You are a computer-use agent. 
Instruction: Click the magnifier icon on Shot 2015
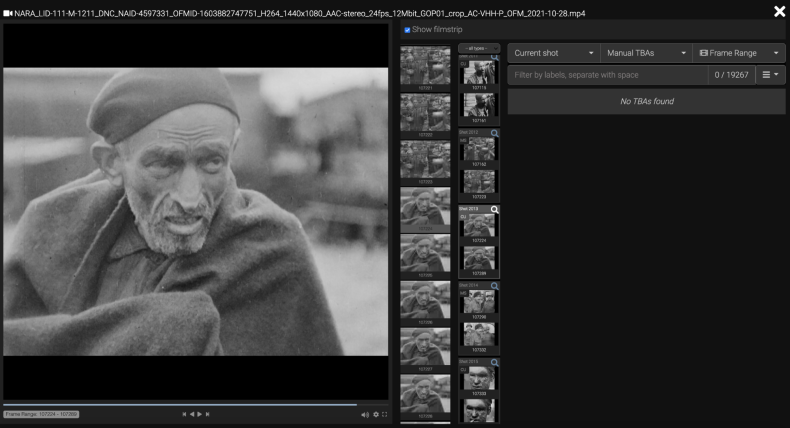pyautogui.click(x=495, y=362)
